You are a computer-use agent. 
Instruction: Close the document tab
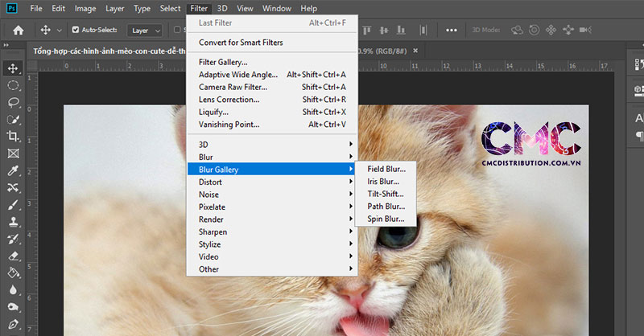tap(415, 51)
